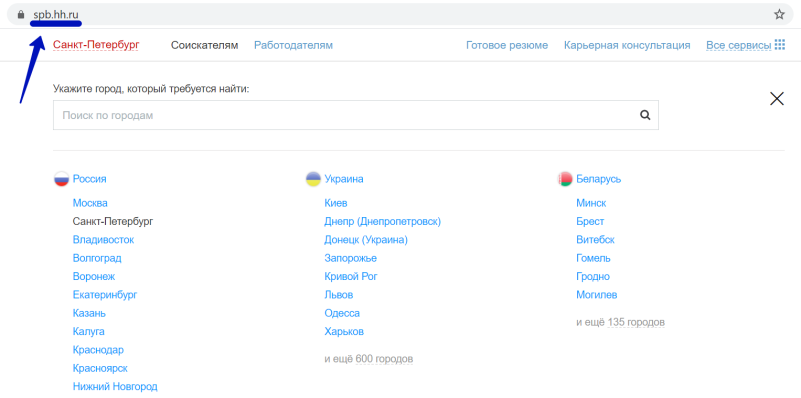
Task: Pick Гомель from Belarus list
Action: click(x=593, y=258)
